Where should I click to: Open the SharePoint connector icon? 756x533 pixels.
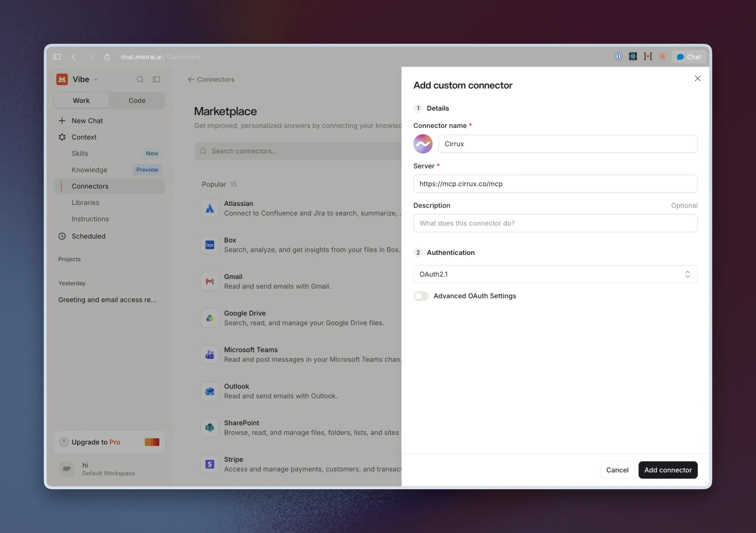click(x=210, y=428)
